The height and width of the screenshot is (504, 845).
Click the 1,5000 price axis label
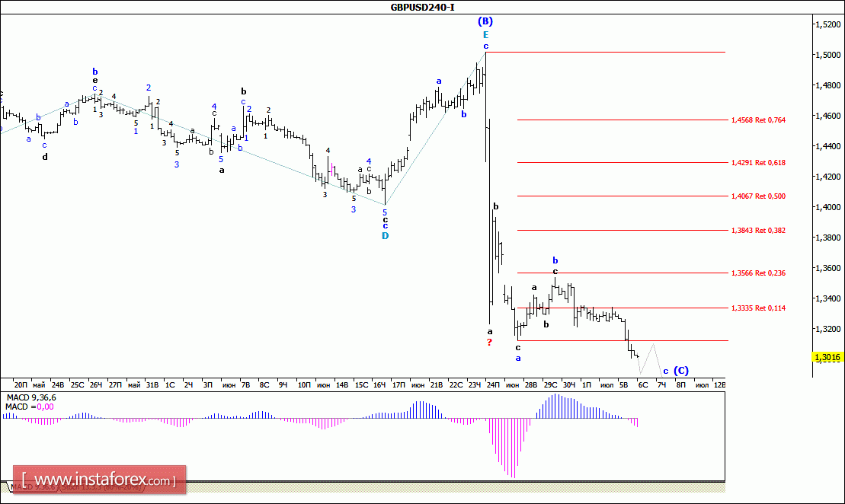tap(828, 55)
